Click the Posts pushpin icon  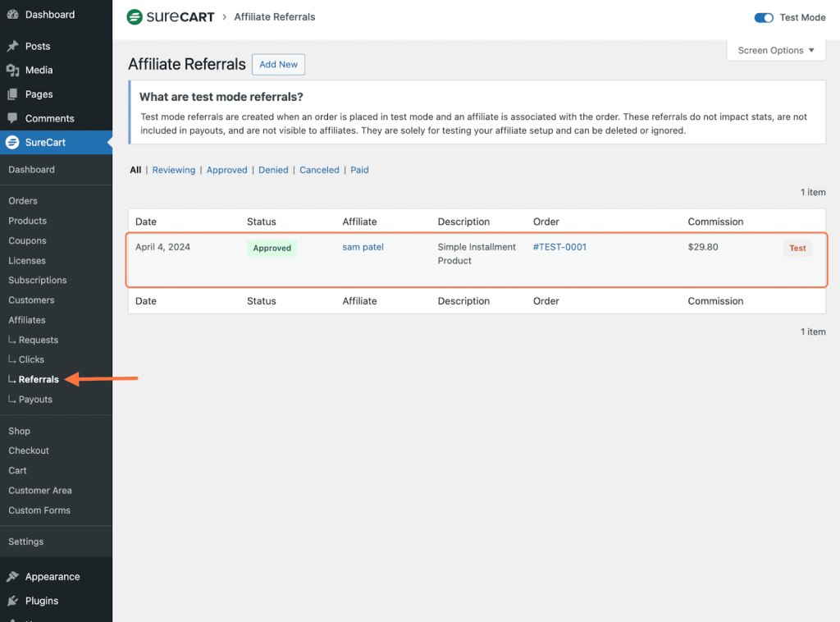(x=12, y=47)
